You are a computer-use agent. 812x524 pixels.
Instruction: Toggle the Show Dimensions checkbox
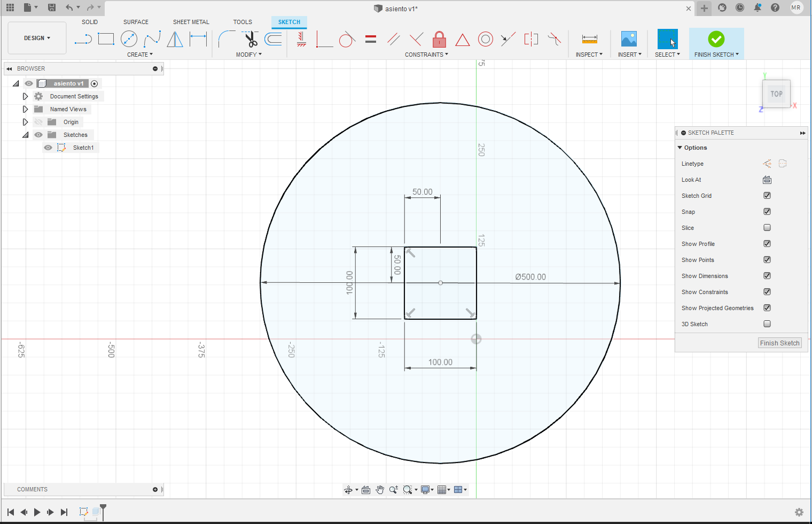pos(767,276)
